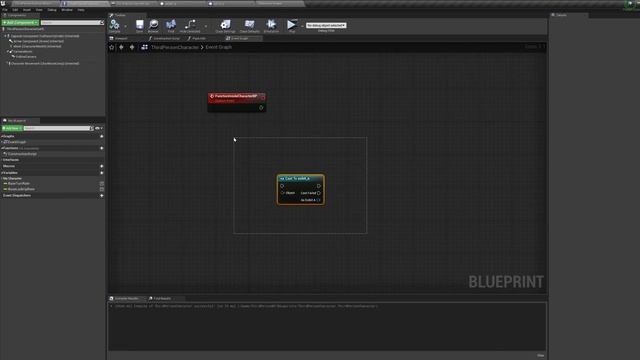Open the Help menu

tap(81, 9)
